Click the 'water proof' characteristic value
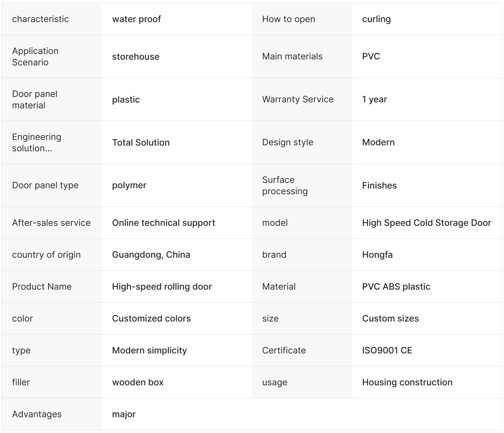 [x=136, y=19]
